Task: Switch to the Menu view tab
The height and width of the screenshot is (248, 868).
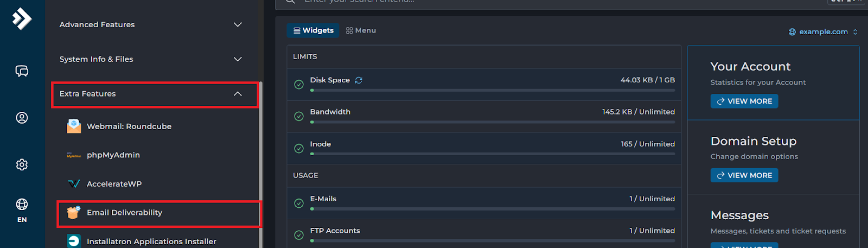Action: (361, 30)
